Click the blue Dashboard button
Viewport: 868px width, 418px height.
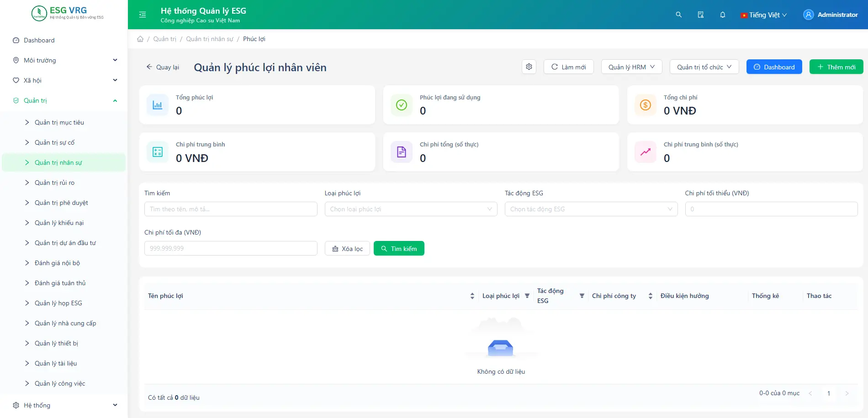[x=774, y=67]
